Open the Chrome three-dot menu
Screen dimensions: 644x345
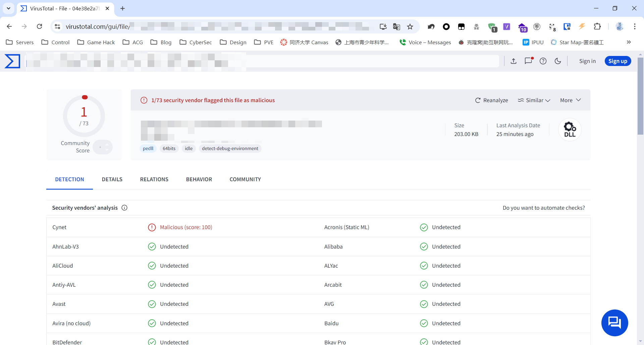click(635, 26)
